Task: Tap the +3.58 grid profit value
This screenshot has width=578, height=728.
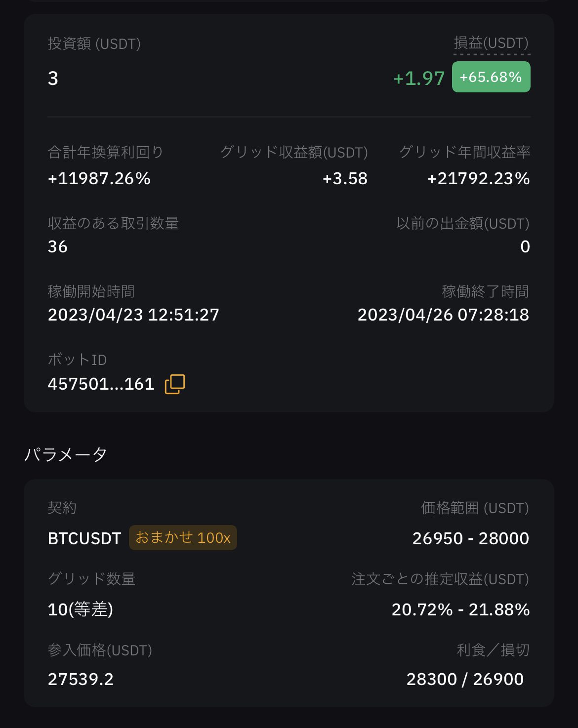Action: tap(345, 178)
